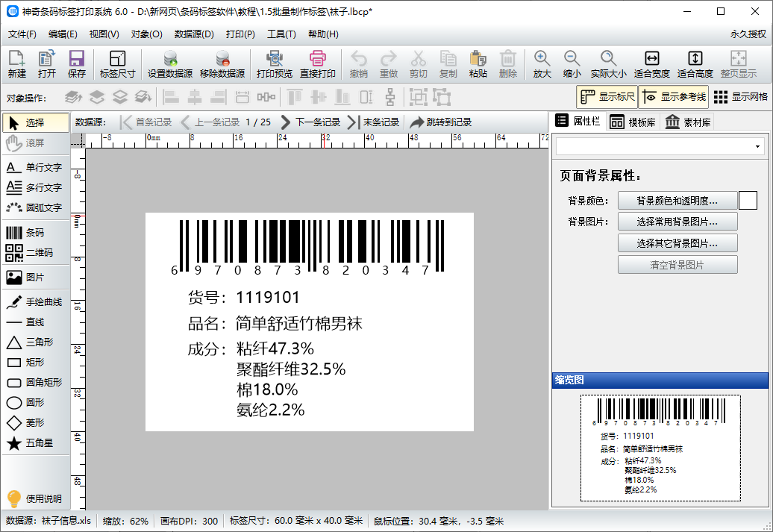This screenshot has width=773, height=532.
Task: Open the 视图(V) menu
Action: click(104, 34)
